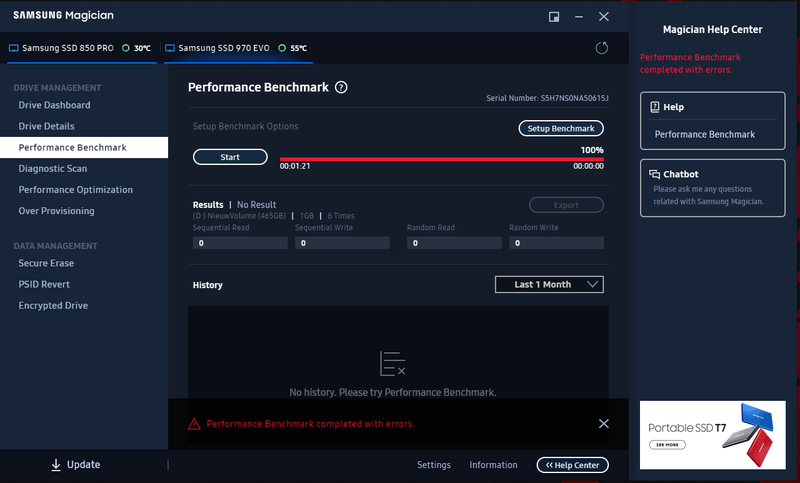Dismiss the red error banner with X

point(604,424)
